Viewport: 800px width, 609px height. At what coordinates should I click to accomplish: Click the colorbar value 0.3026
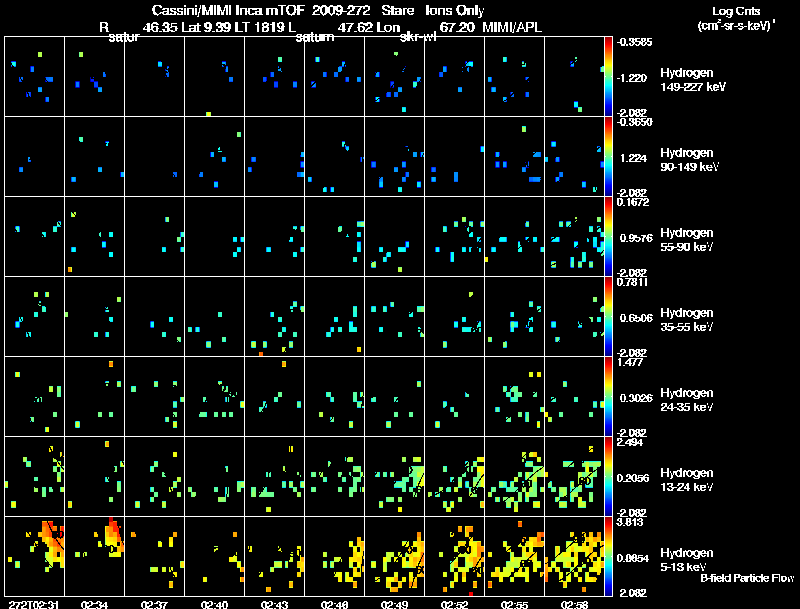[x=636, y=398]
